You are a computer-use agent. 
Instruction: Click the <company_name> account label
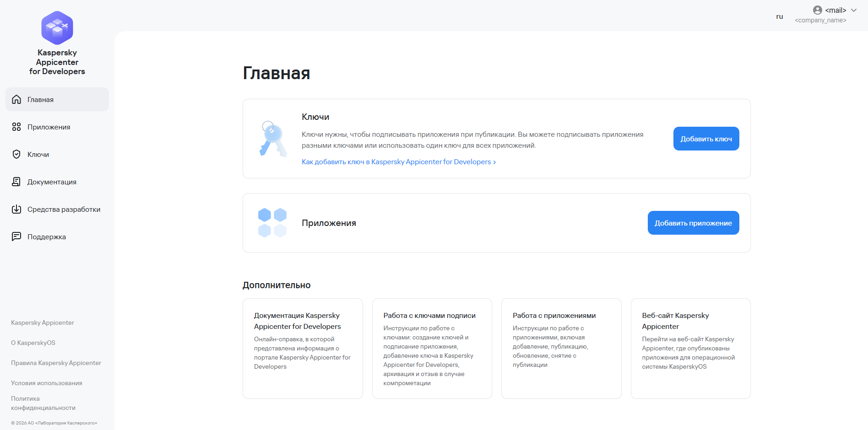[x=820, y=20]
